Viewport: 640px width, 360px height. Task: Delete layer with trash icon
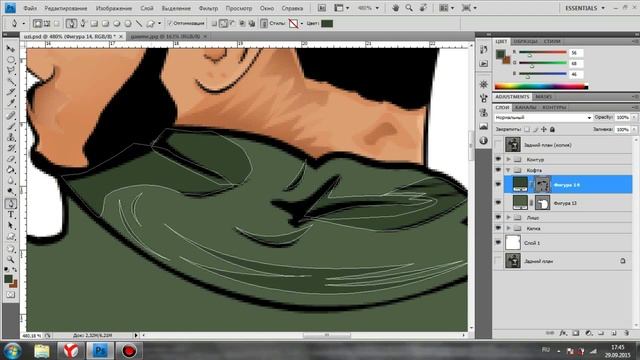click(x=627, y=333)
